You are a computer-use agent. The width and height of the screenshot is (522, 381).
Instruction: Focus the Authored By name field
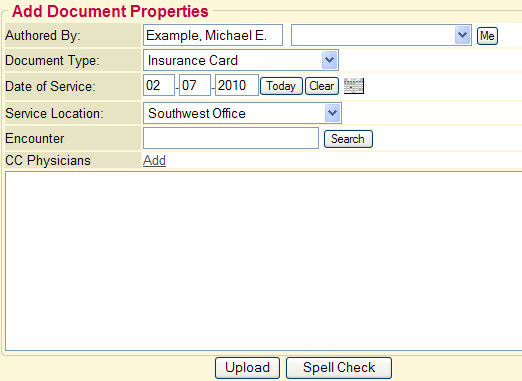click(213, 35)
